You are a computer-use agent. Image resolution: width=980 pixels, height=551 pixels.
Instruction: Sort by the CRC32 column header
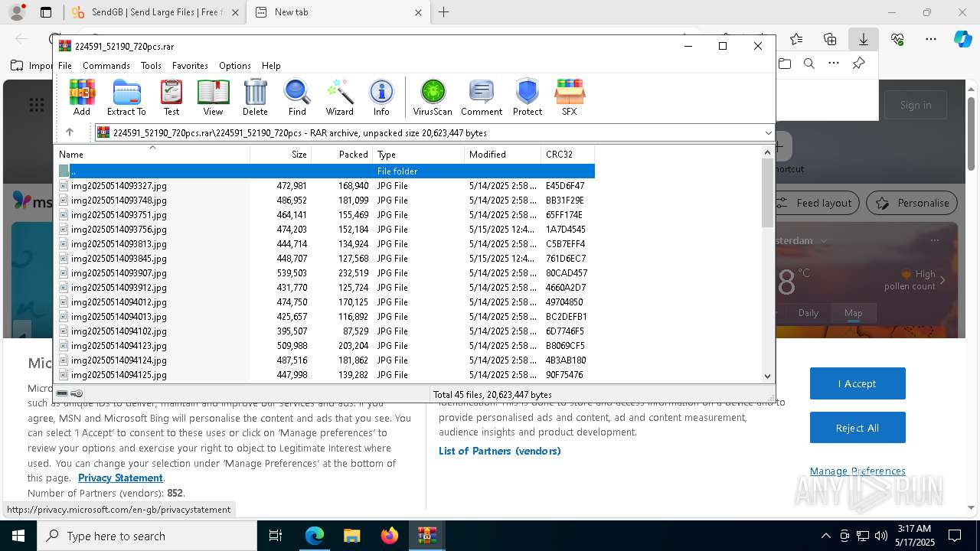coord(568,155)
